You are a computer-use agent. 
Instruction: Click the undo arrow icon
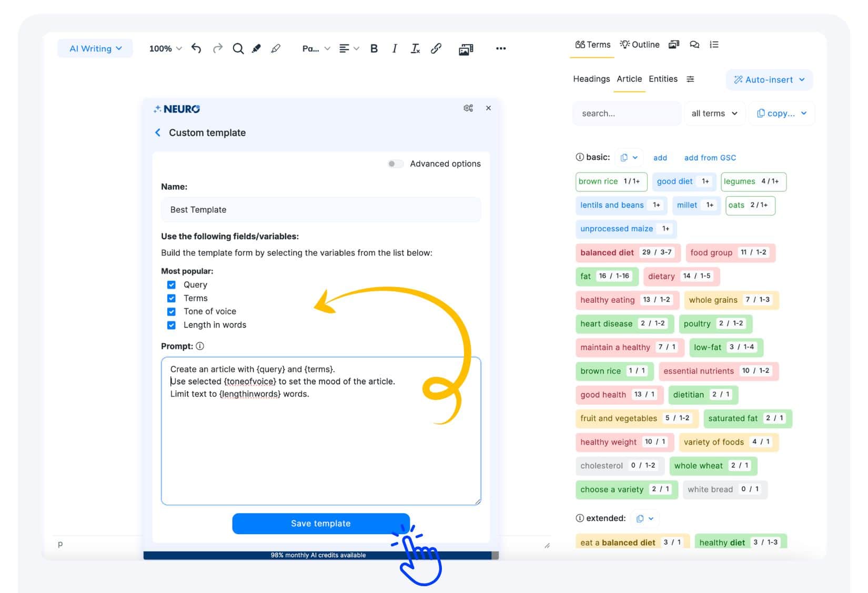[196, 48]
